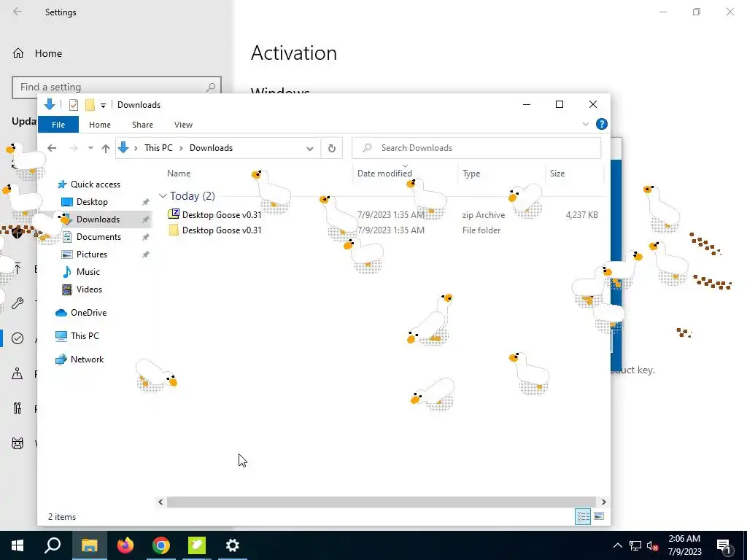The width and height of the screenshot is (747, 560).
Task: Select Quick access in navigation pane
Action: click(x=96, y=184)
